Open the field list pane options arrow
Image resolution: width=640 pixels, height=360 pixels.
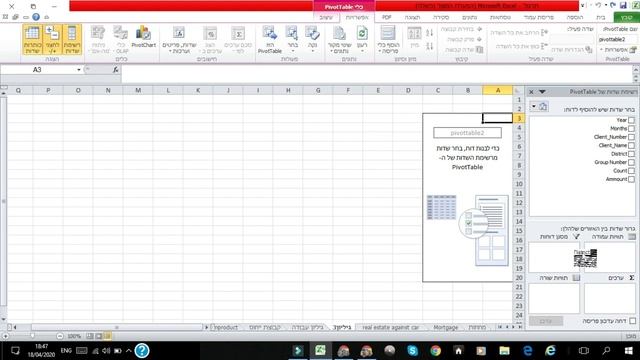coord(542,92)
